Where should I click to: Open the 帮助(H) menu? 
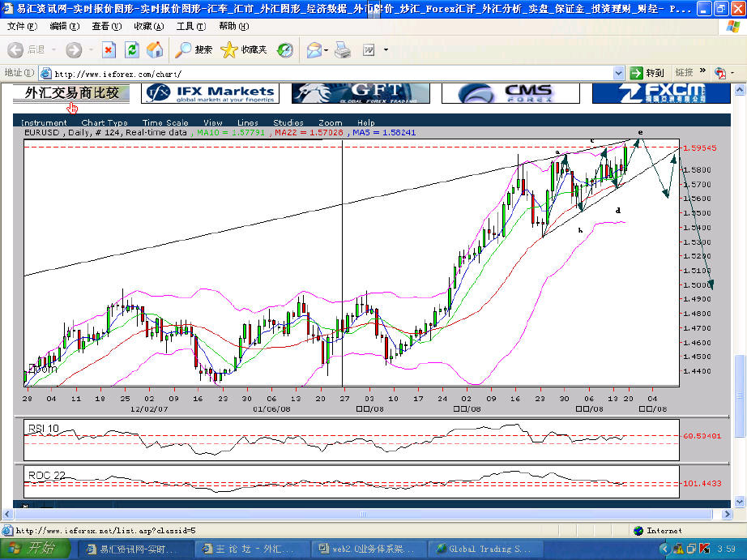pyautogui.click(x=233, y=26)
